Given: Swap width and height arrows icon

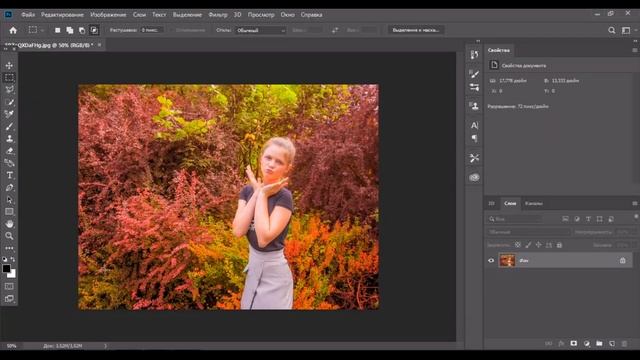Looking at the screenshot, I should click(335, 30).
